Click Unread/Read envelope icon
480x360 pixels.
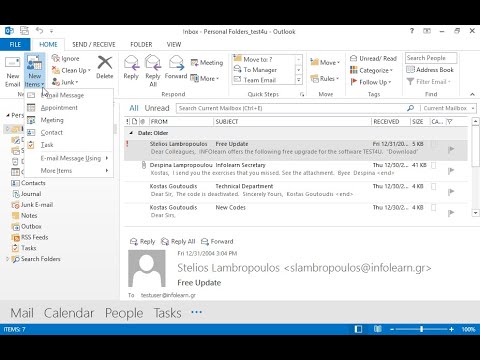(354, 58)
